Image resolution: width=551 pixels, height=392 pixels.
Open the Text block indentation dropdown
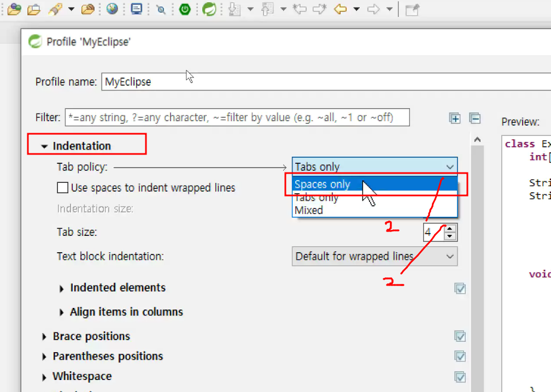point(374,256)
